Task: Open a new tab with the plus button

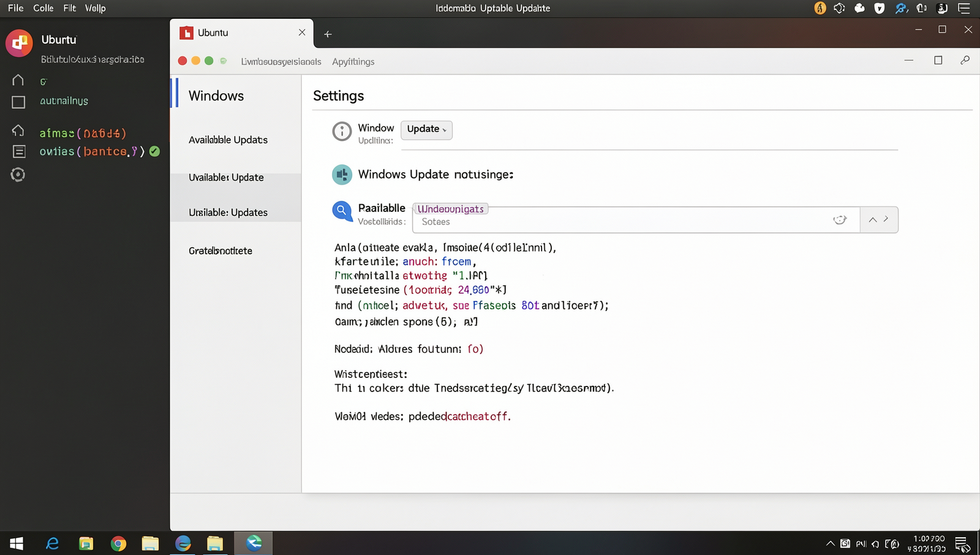Action: (x=328, y=34)
